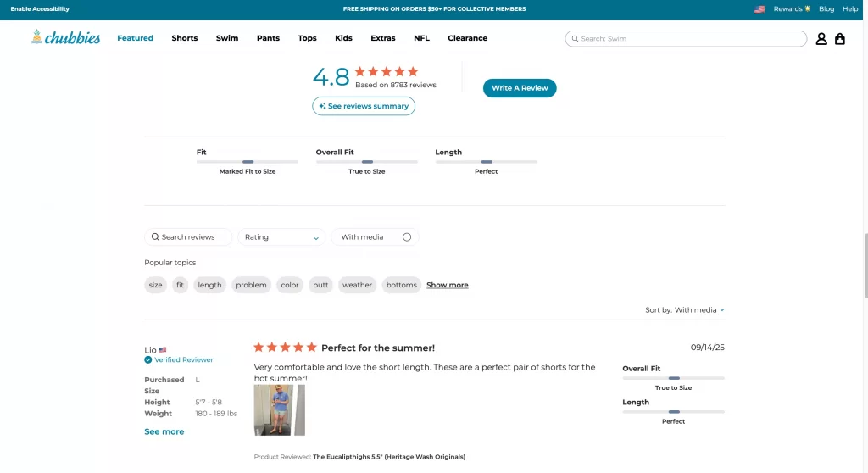Select the length popular topic chip
868x473 pixels.
(x=209, y=285)
